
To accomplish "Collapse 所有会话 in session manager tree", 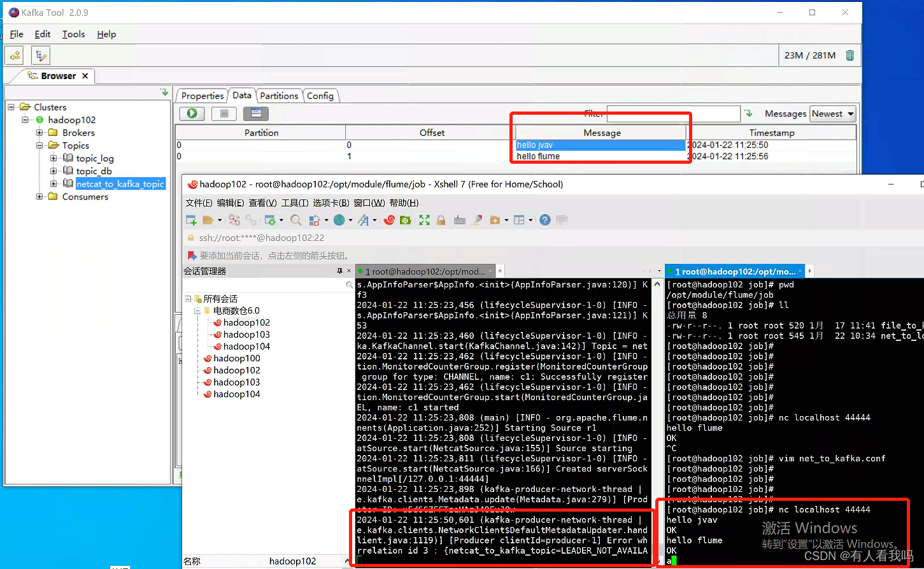I will 188,299.
